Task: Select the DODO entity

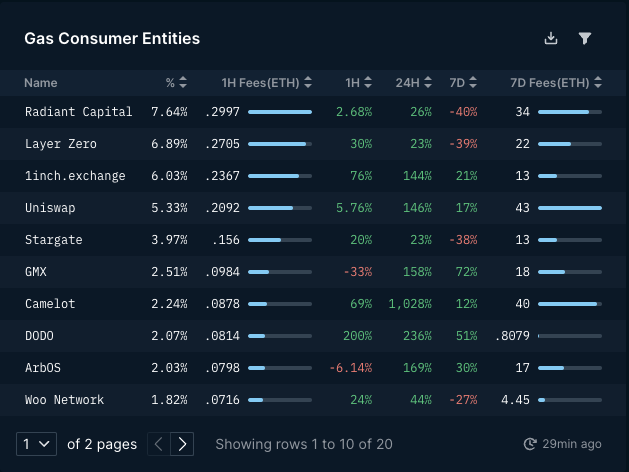Action: click(x=39, y=336)
